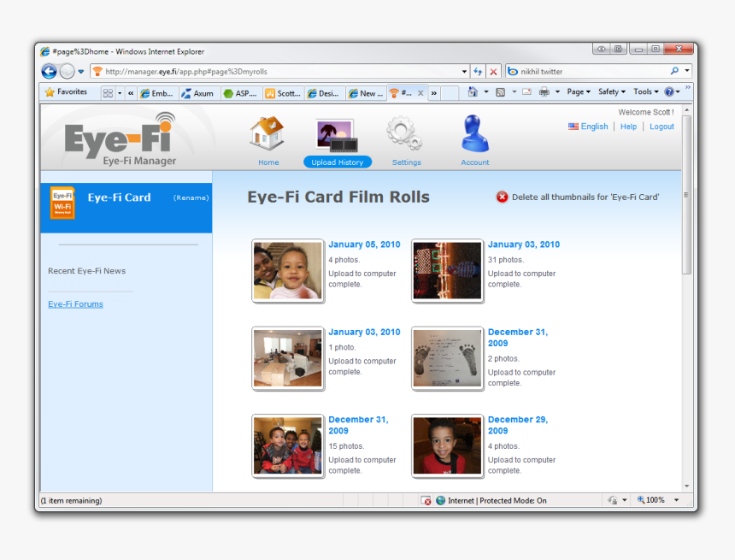Open the December 31, 2009 2-photos thumbnail
The height and width of the screenshot is (560, 735).
pos(447,358)
